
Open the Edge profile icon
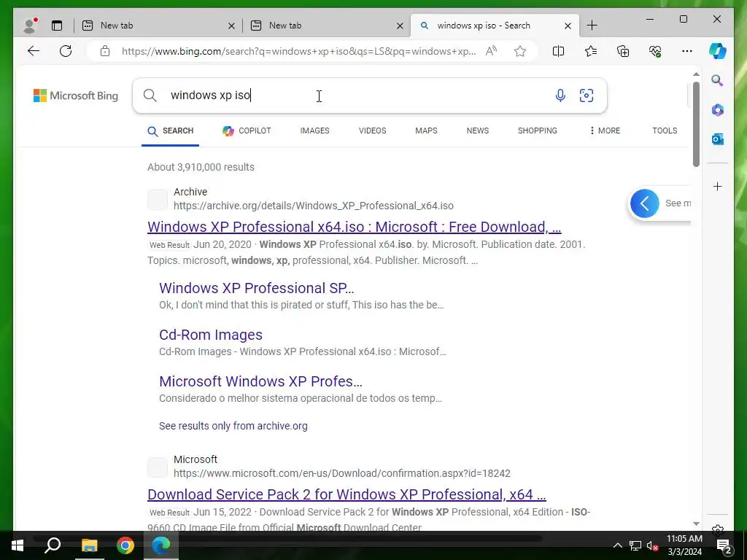(30, 26)
